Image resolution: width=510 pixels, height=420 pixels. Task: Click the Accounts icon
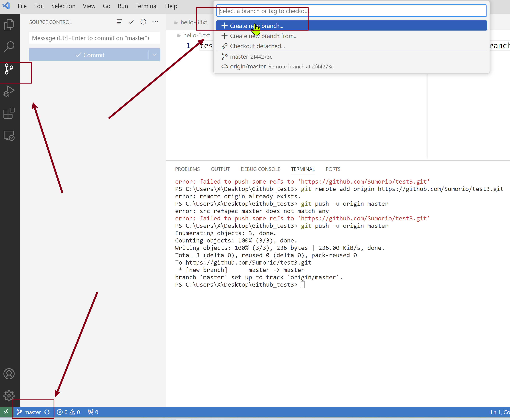tap(9, 374)
